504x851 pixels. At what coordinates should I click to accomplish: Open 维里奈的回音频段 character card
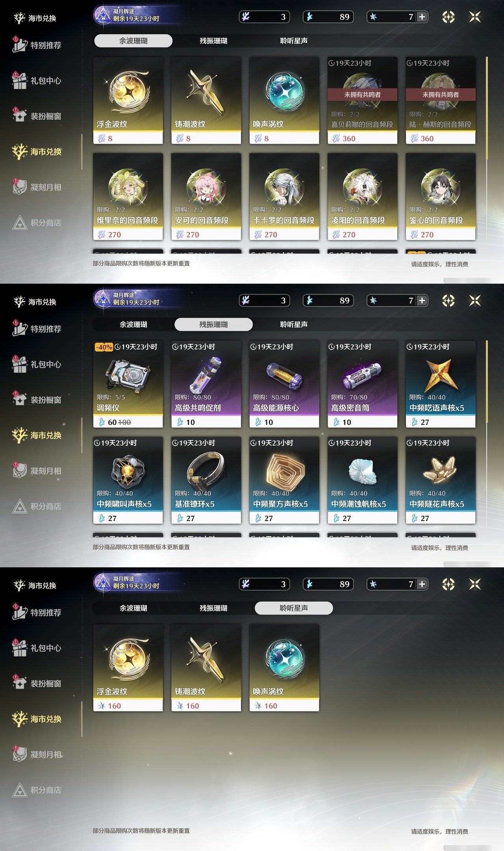point(128,197)
